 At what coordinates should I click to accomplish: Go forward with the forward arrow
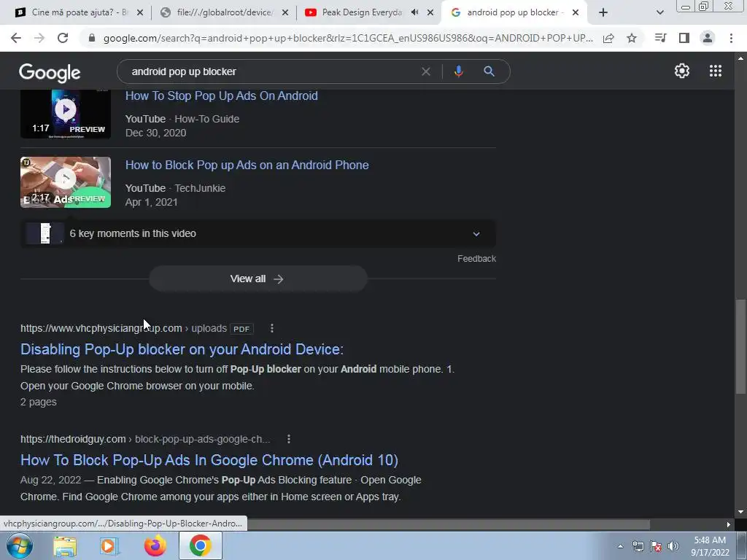(x=39, y=38)
